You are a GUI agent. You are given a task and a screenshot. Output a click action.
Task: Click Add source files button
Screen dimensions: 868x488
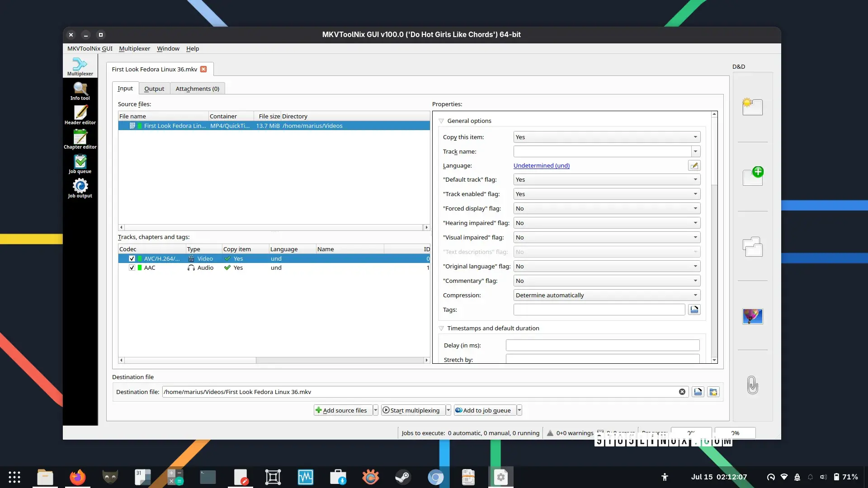coord(343,410)
